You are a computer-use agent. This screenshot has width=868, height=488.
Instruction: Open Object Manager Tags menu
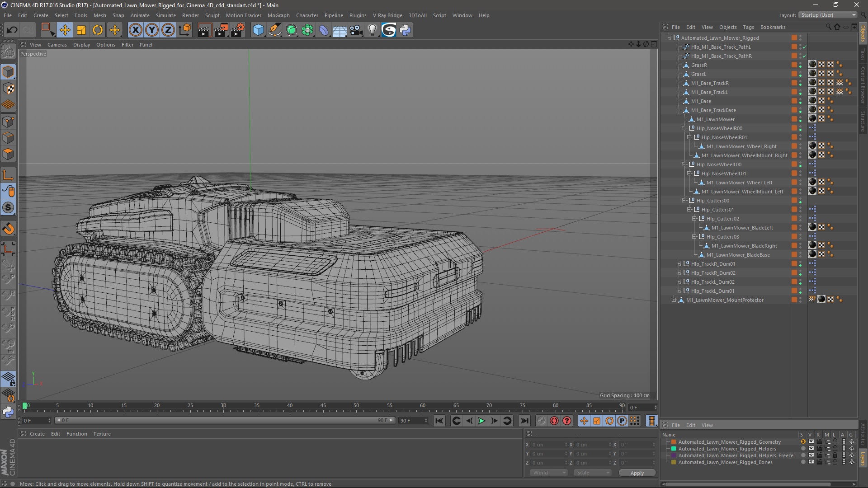click(x=748, y=27)
